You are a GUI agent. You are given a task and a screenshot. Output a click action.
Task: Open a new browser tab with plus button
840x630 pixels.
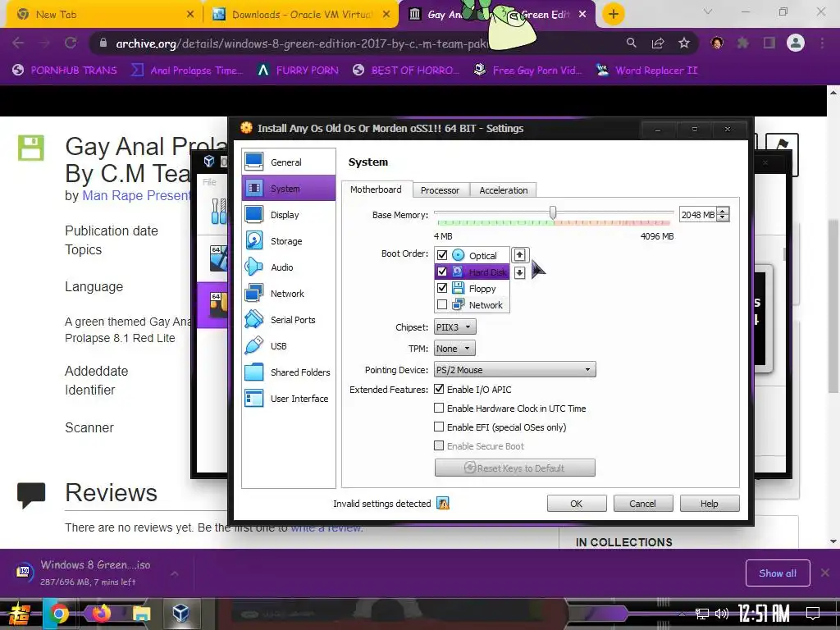click(x=614, y=14)
